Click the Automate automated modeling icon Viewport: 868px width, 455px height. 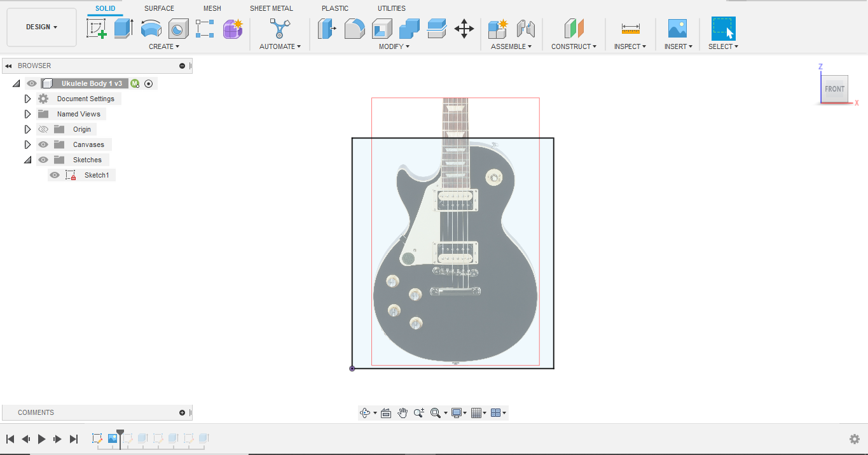click(280, 29)
